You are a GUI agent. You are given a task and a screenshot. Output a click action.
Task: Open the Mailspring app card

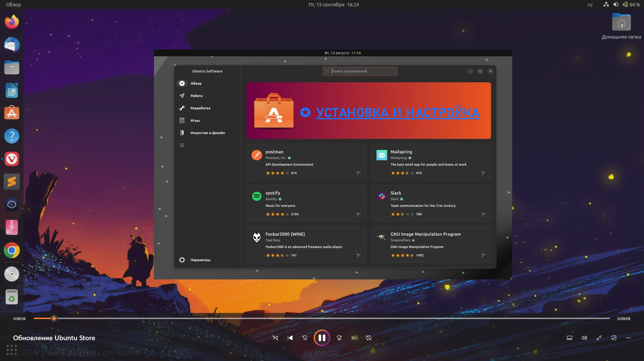pyautogui.click(x=431, y=162)
